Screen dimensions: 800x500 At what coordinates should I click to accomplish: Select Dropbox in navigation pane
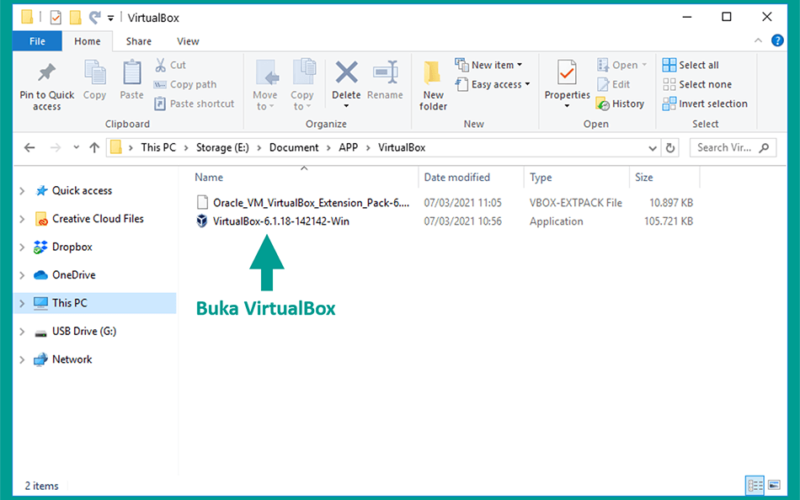coord(72,247)
